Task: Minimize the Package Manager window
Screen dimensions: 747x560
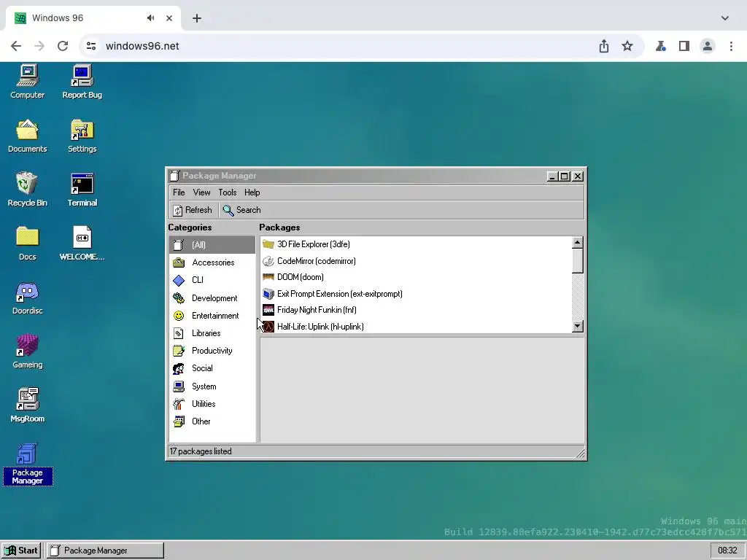Action: (552, 176)
